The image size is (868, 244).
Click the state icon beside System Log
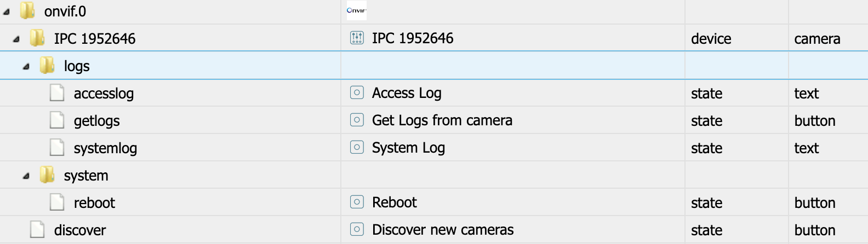pos(357,148)
